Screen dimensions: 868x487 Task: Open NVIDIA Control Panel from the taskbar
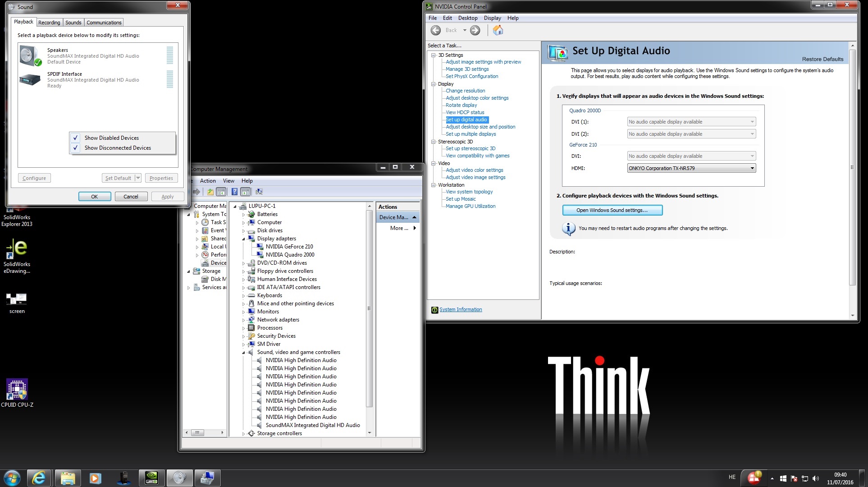click(x=151, y=478)
